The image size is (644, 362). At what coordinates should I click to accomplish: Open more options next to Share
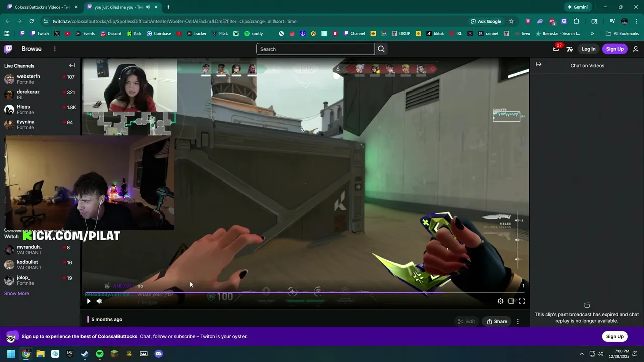point(518,321)
